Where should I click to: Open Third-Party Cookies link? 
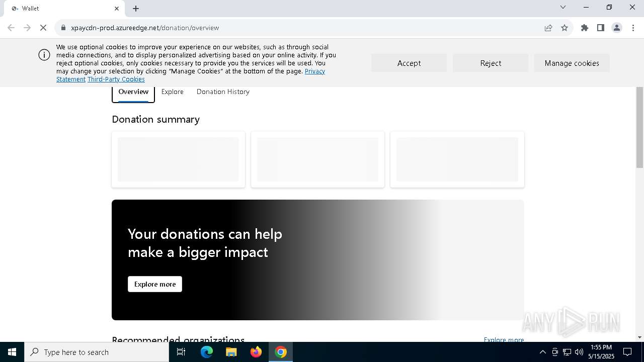[116, 79]
